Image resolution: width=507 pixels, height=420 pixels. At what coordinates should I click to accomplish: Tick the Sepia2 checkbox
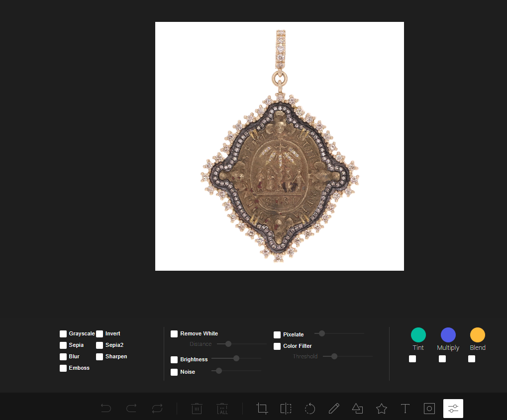pos(100,345)
